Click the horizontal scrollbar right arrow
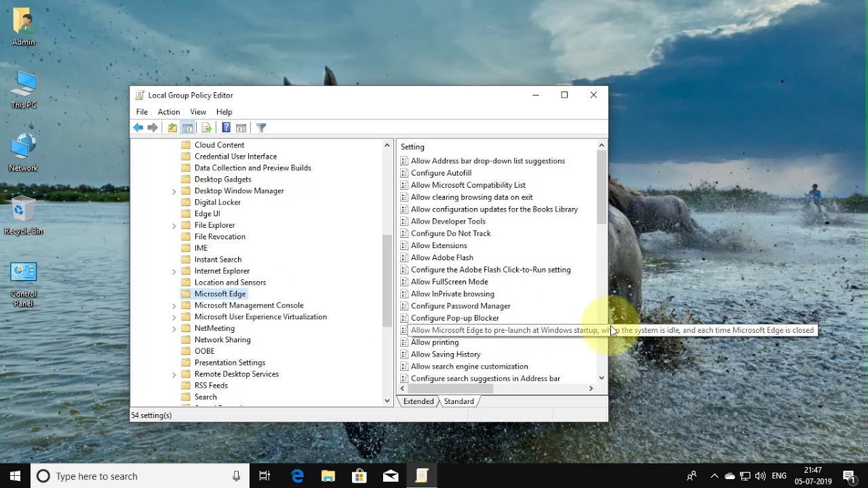Screen dimensions: 868x488 coord(591,389)
